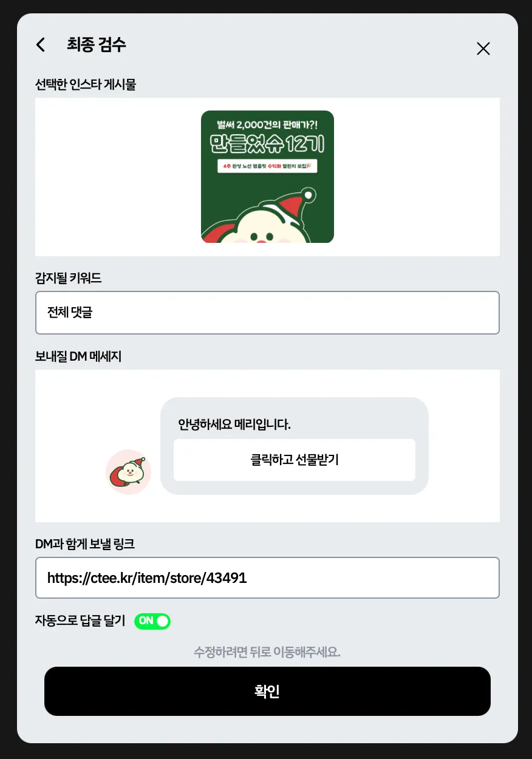
Task: Confirm with the black 확인 button
Action: 267,692
